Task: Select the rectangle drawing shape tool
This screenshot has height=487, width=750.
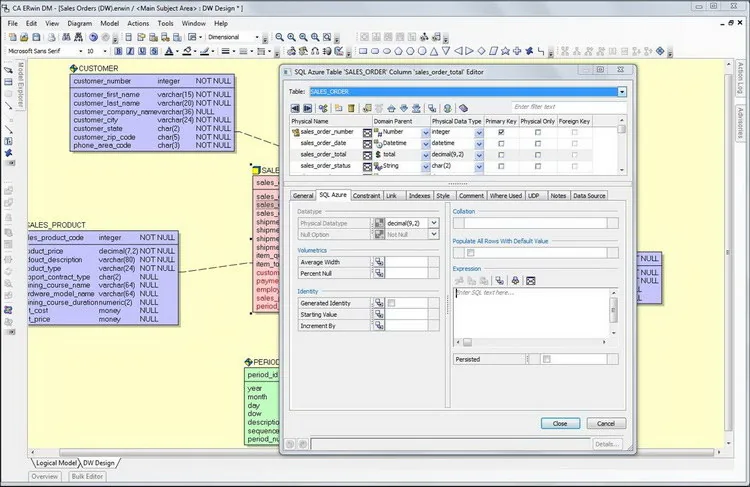Action: coord(363,51)
